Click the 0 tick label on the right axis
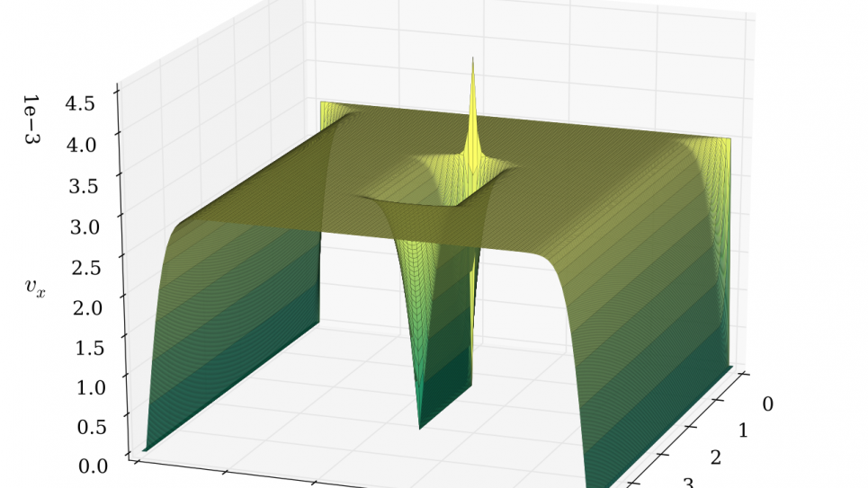 [767, 404]
